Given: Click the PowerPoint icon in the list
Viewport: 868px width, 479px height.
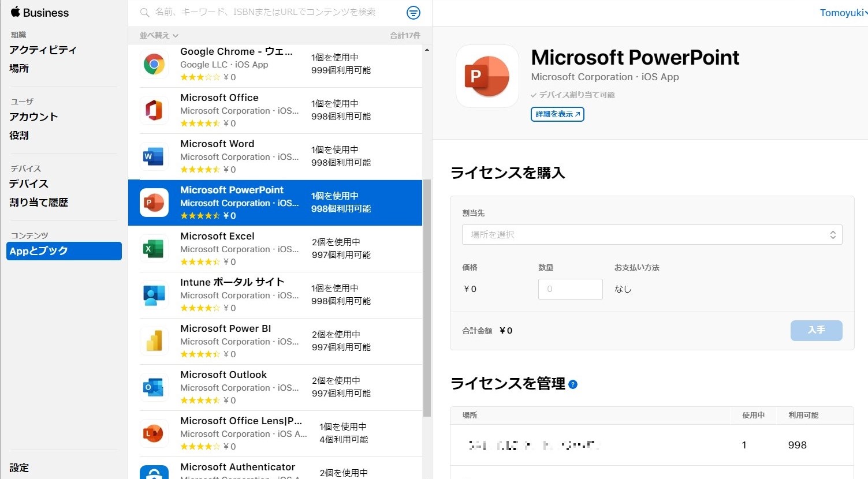Looking at the screenshot, I should (154, 203).
